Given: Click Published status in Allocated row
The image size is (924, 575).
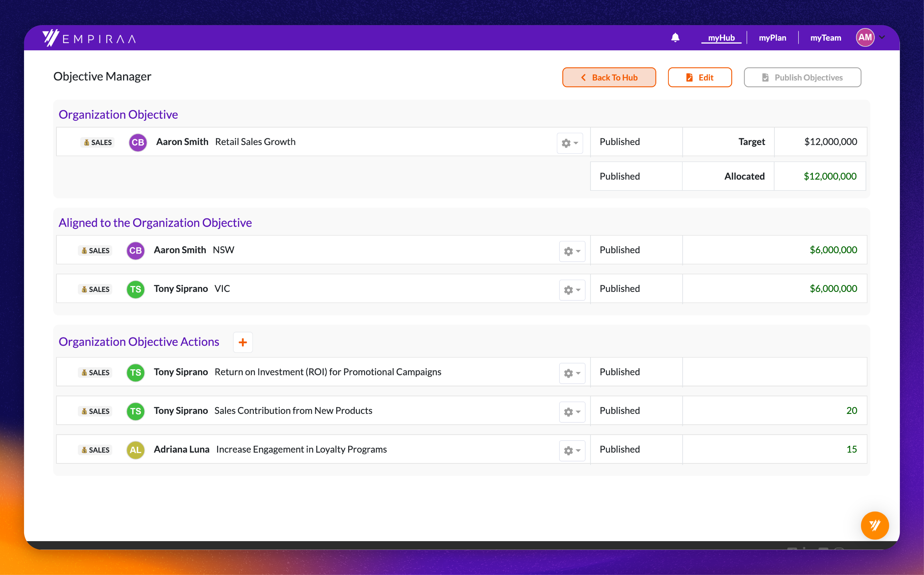Looking at the screenshot, I should pyautogui.click(x=620, y=176).
